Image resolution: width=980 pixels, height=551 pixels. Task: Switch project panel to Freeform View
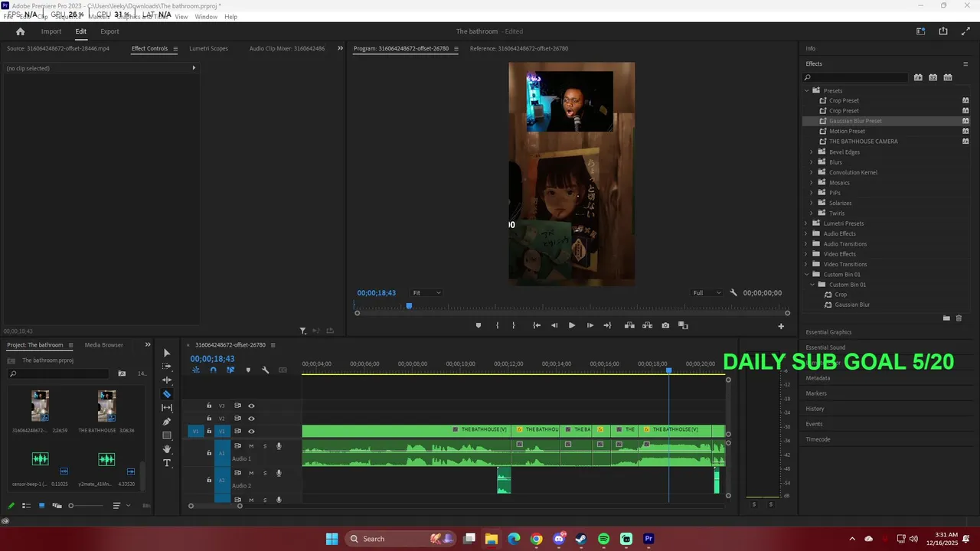pos(56,505)
